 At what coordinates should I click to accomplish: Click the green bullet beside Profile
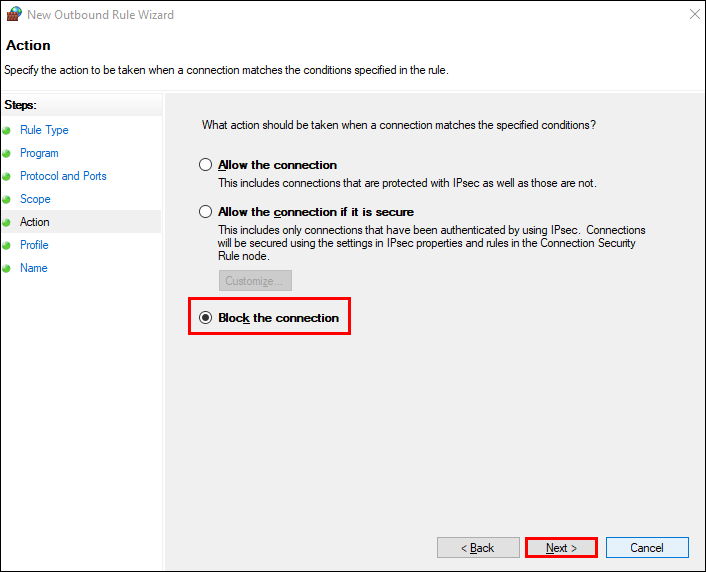[x=7, y=245]
